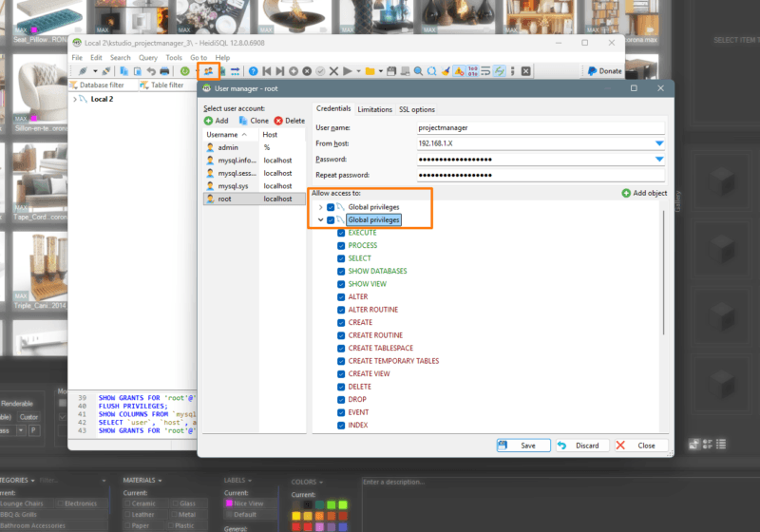Viewport: 760px width, 532px height.
Task: Open the Password field dropdown arrow
Action: 659,159
